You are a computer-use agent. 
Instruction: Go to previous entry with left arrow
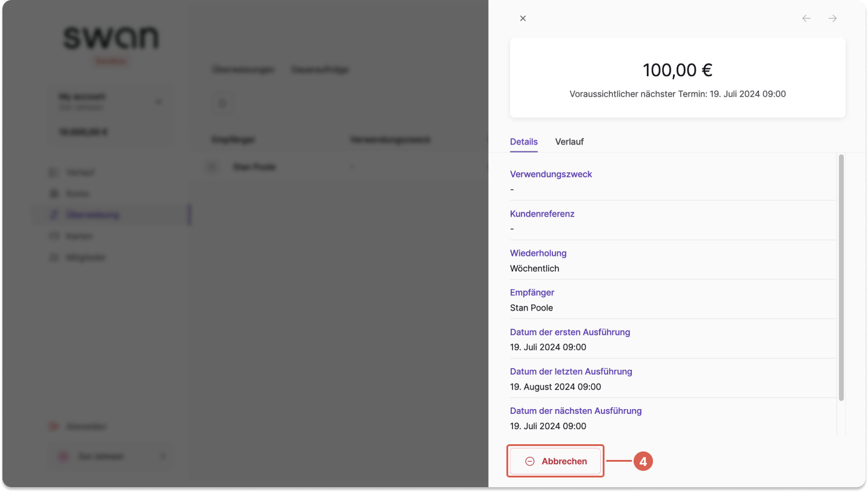coord(806,19)
